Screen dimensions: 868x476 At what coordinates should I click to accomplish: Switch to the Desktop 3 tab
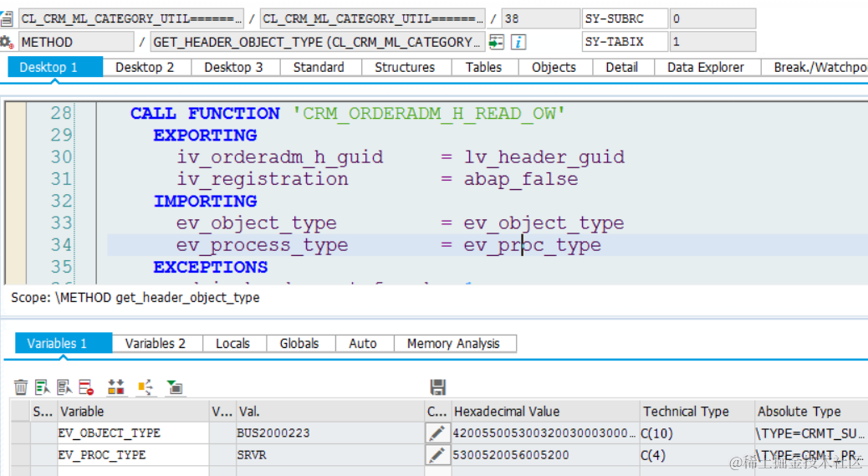[233, 68]
